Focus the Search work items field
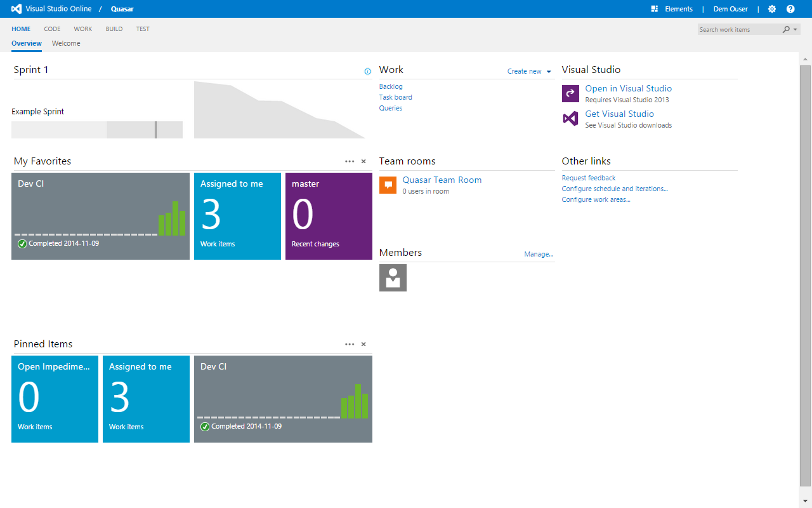 [x=739, y=29]
